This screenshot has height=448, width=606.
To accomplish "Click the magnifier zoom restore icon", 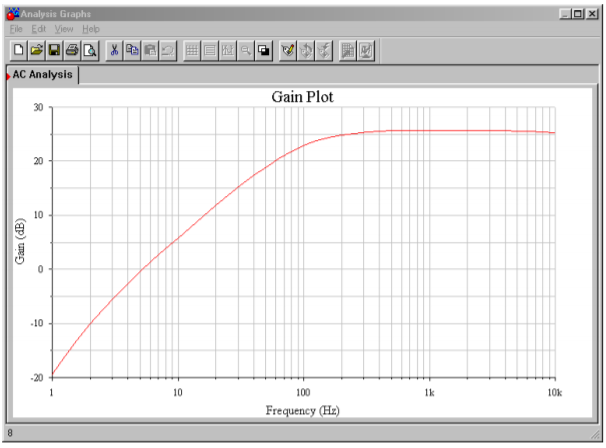I will 246,50.
